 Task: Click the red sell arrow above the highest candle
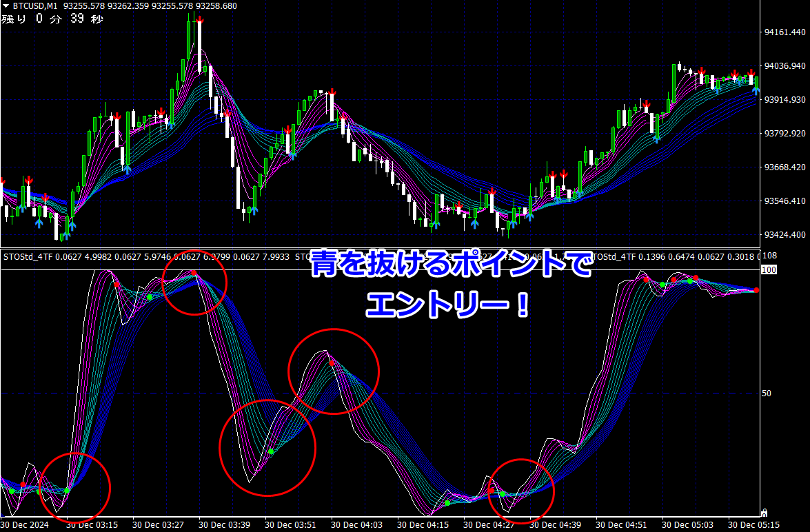(199, 19)
